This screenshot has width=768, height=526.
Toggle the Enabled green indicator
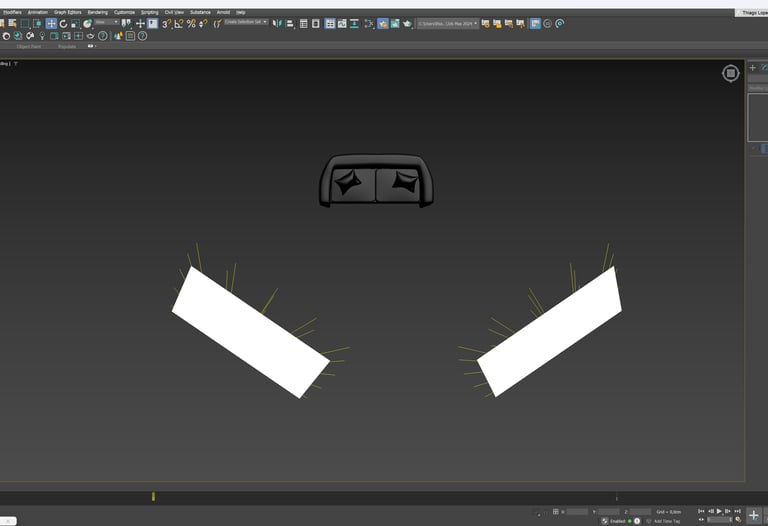630,521
